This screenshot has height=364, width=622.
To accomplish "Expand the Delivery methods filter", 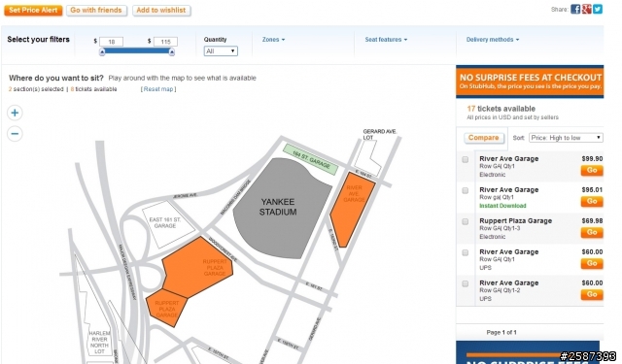I will [493, 40].
